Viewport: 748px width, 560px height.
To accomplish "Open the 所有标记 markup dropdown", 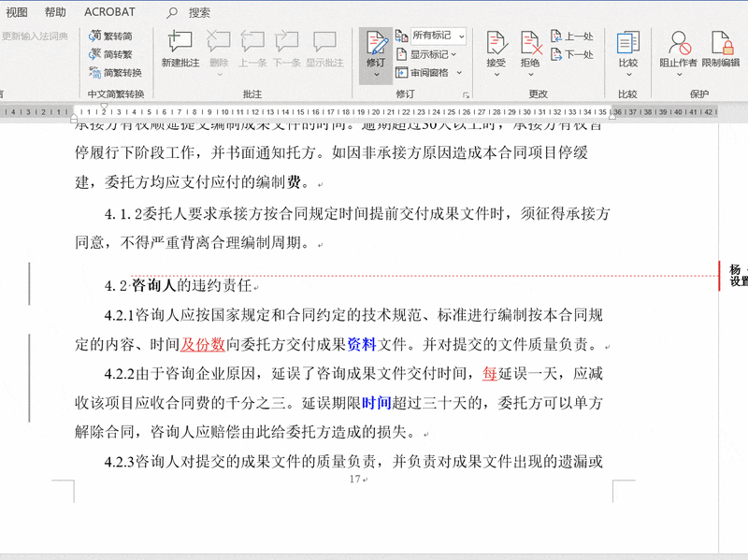I will 432,36.
